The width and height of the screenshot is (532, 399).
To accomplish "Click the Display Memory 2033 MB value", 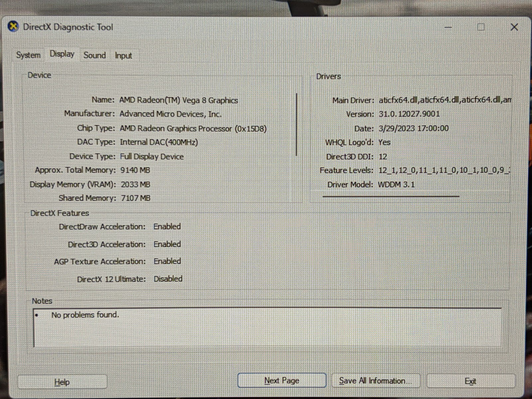I will 135,185.
